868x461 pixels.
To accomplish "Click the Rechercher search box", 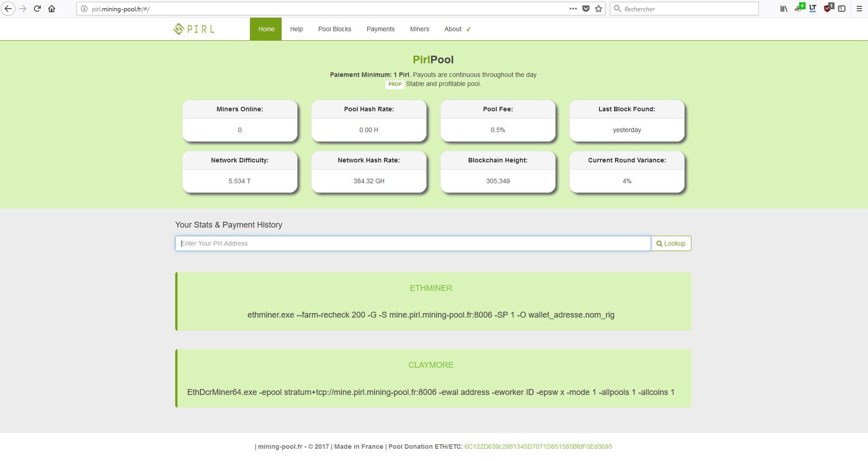I will [688, 9].
